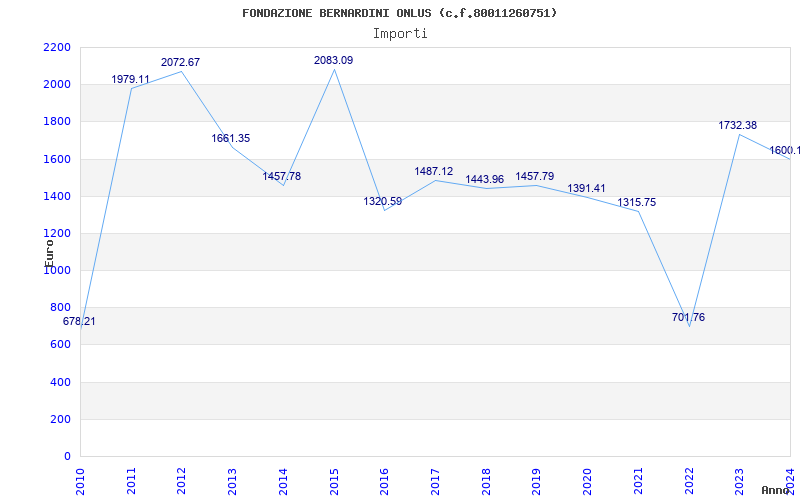Click the Importi subtitle
800x500 pixels.
400,34
